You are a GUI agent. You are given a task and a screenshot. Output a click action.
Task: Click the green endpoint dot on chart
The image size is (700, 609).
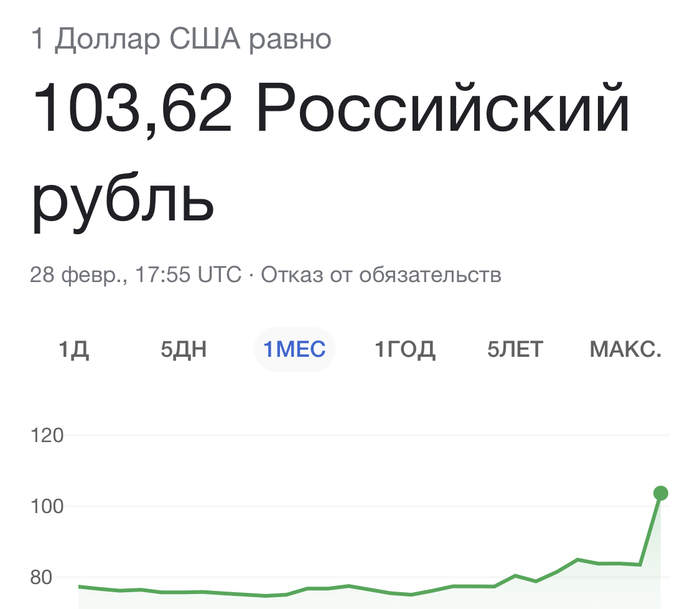coord(661,492)
